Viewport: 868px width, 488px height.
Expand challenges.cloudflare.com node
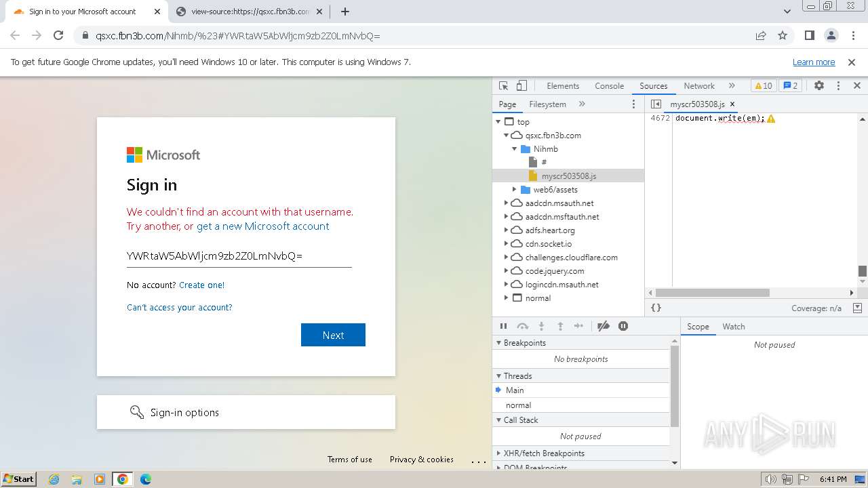click(x=507, y=258)
